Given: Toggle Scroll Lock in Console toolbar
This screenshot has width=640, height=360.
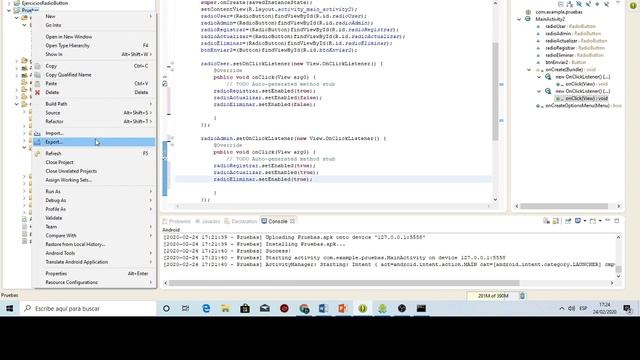Looking at the screenshot, I should (556, 221).
